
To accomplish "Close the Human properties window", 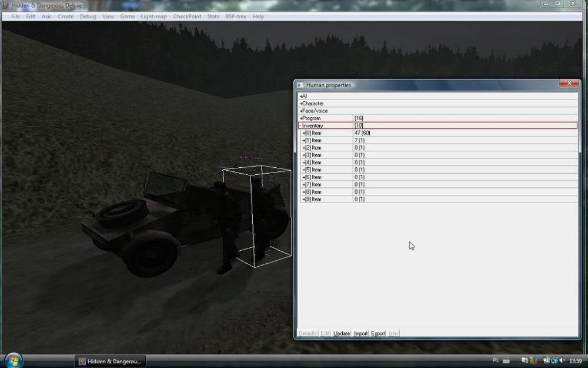I will (x=569, y=83).
